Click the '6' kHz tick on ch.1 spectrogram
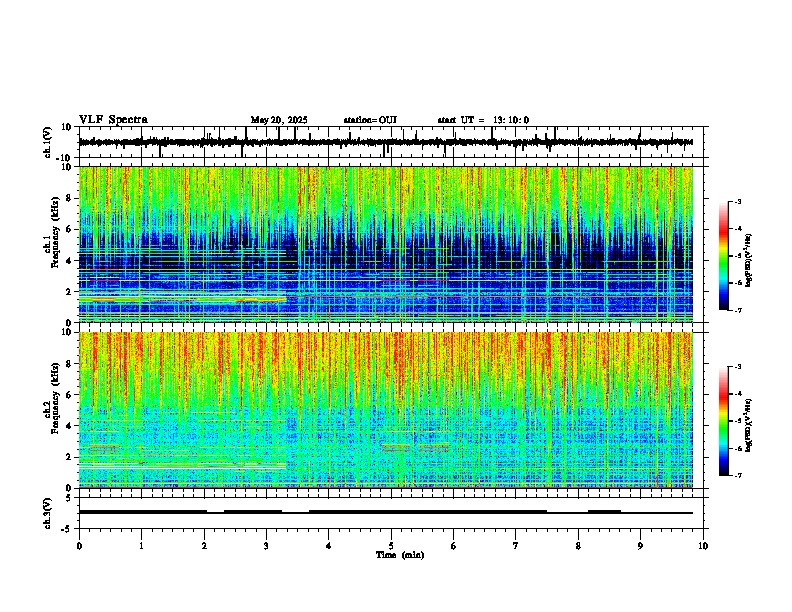The width and height of the screenshot is (792, 612). tap(70, 229)
